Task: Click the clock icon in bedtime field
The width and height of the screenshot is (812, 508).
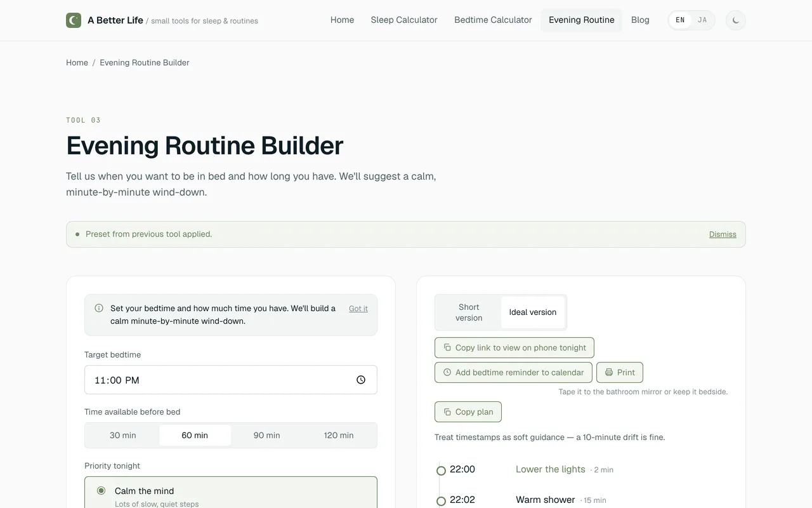Action: coord(361,380)
